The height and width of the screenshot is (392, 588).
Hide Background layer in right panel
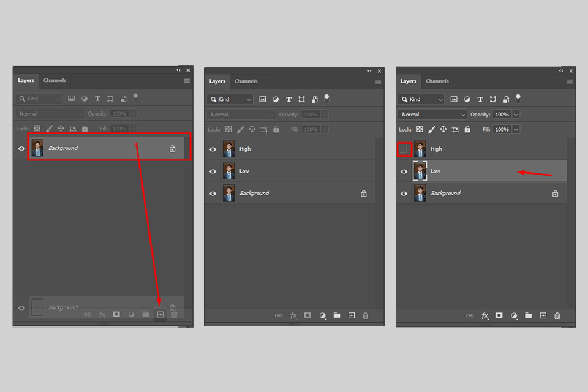[404, 194]
